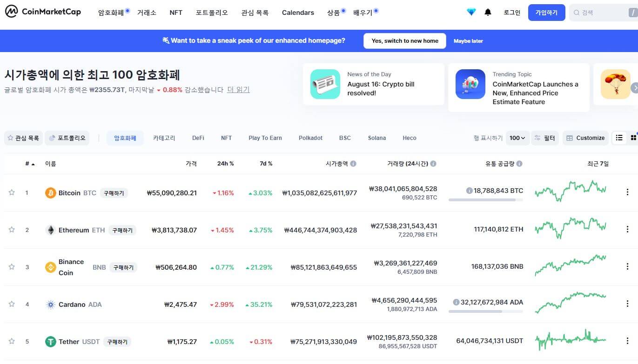Viewport: 638px width, 364px height.
Task: Click info icon beside Cardano supply
Action: (x=457, y=302)
